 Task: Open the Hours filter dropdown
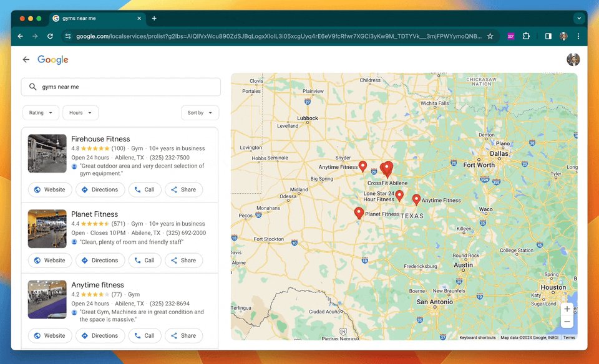pyautogui.click(x=80, y=113)
